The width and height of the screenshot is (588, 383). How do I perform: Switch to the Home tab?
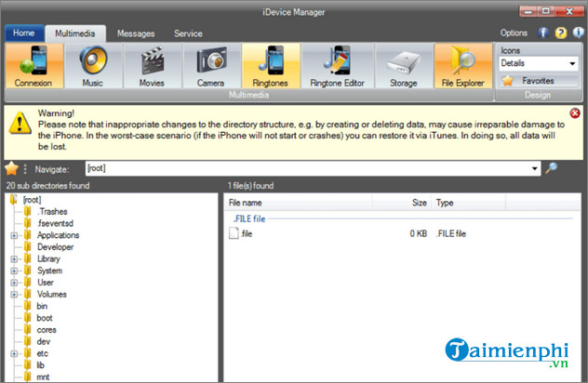(24, 33)
